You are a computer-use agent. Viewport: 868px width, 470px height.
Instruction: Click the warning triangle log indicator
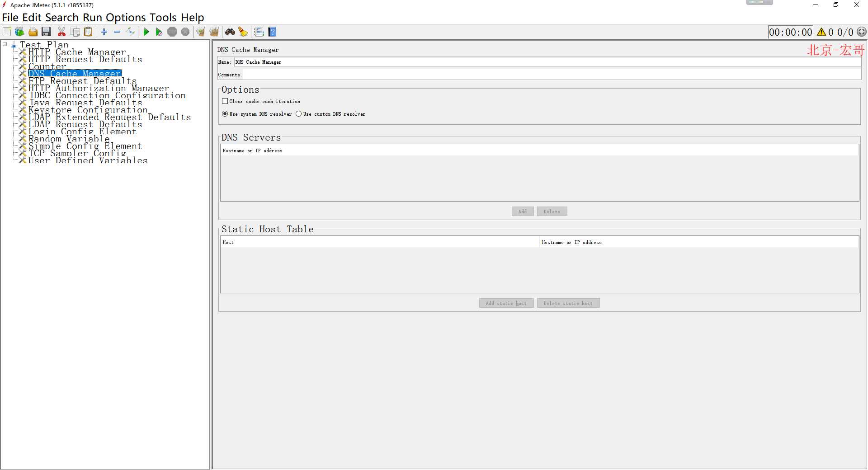click(x=821, y=32)
